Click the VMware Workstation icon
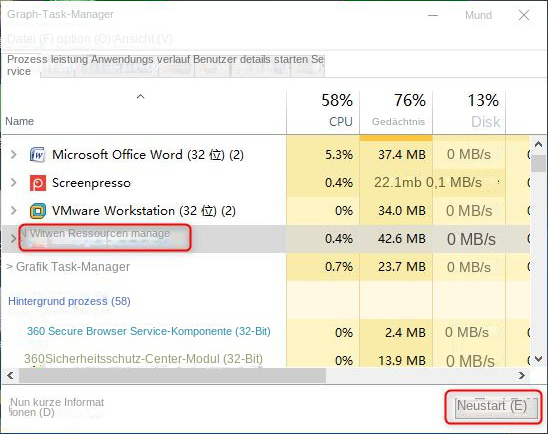548x434 pixels. (x=38, y=211)
